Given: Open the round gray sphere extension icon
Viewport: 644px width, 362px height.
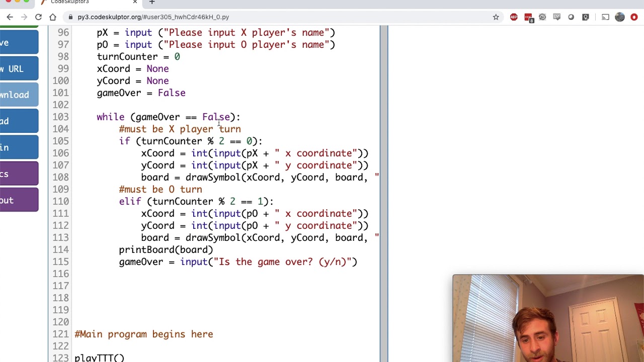Looking at the screenshot, I should click(x=571, y=17).
